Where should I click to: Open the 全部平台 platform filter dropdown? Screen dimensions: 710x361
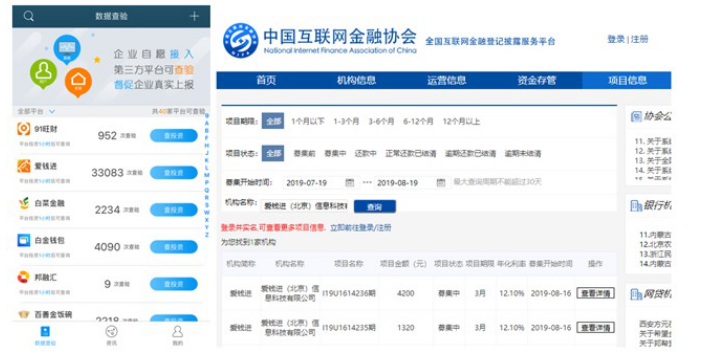(x=36, y=111)
